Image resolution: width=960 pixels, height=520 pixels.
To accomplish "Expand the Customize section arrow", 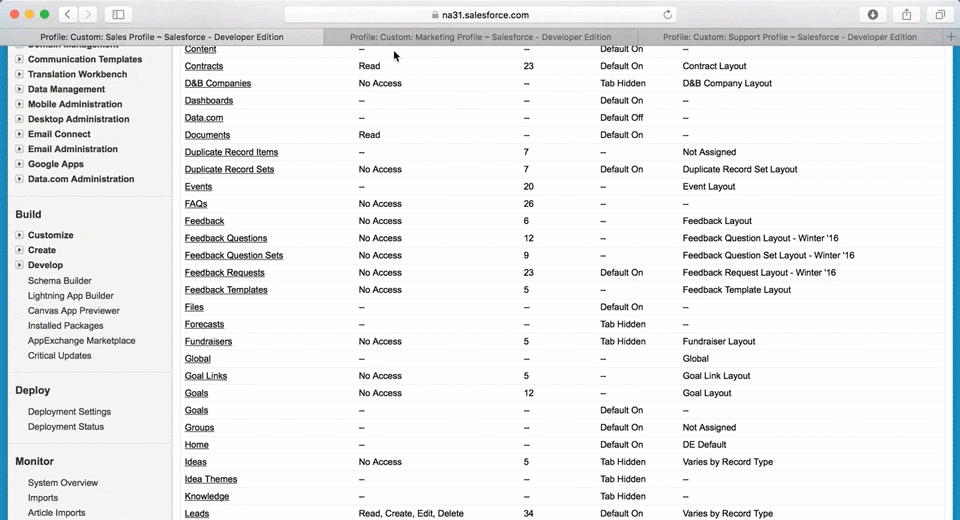I will [x=20, y=235].
